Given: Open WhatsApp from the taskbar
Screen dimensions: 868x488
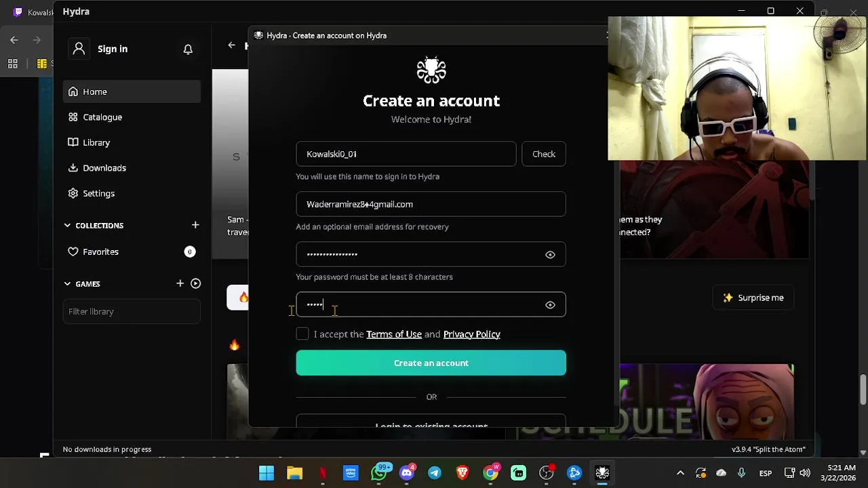Looking at the screenshot, I should click(379, 473).
